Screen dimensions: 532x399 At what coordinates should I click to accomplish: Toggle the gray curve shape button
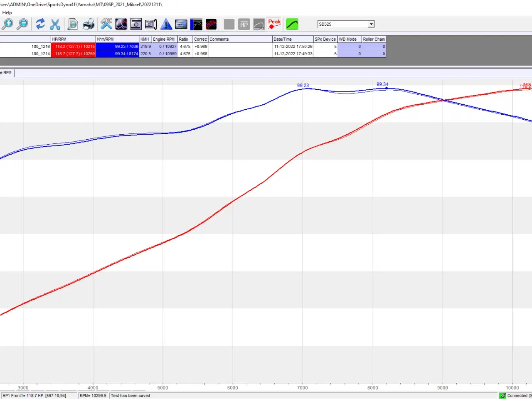click(x=259, y=24)
